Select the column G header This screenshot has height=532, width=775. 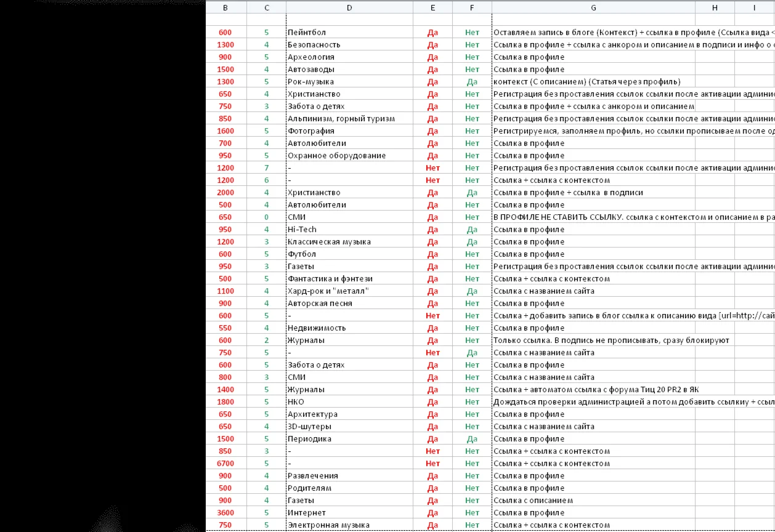click(x=593, y=7)
